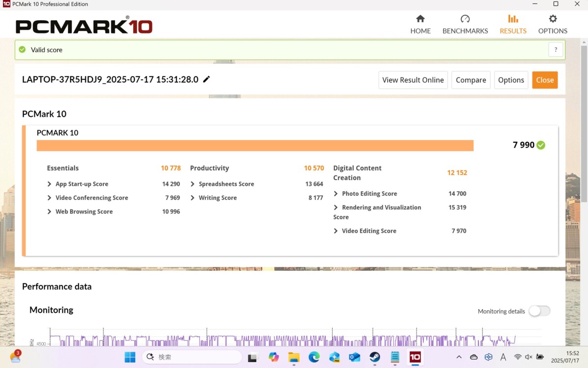Open the BENCHMARKS tab
This screenshot has width=588, height=368.
465,25
